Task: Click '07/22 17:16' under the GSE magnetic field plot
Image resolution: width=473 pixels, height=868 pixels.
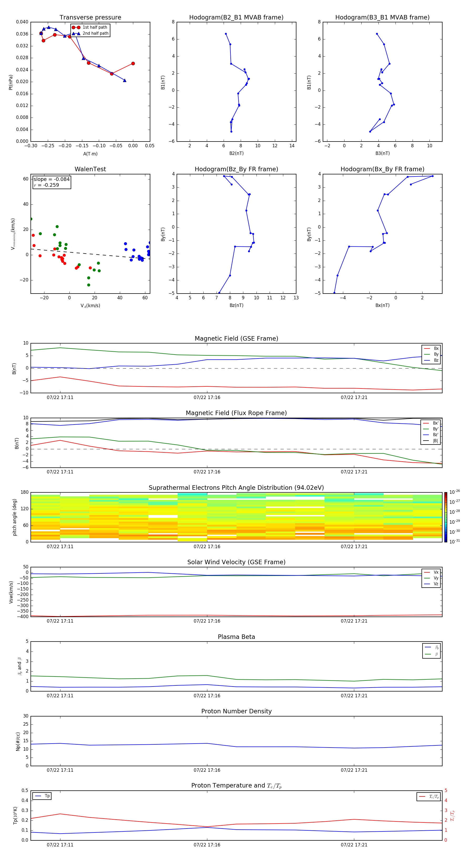Action: tap(207, 398)
